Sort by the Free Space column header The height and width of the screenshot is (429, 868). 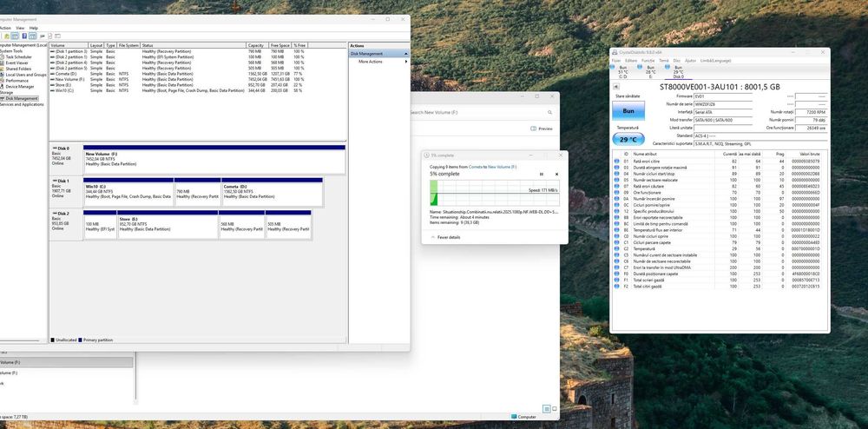pyautogui.click(x=280, y=45)
